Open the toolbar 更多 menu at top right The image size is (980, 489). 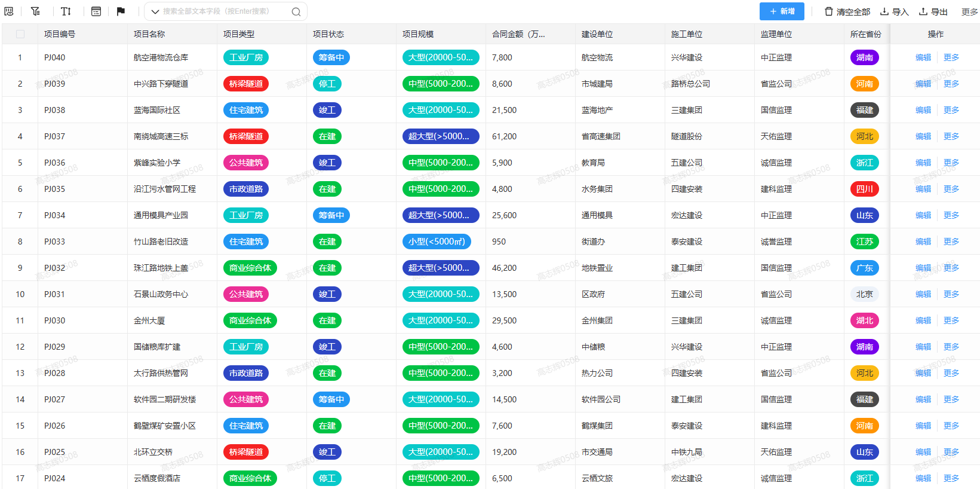(x=970, y=11)
